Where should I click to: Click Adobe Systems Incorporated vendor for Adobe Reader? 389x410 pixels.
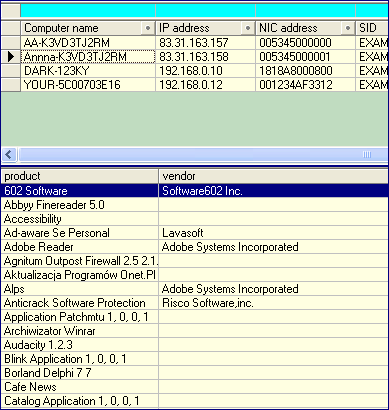[274, 247]
